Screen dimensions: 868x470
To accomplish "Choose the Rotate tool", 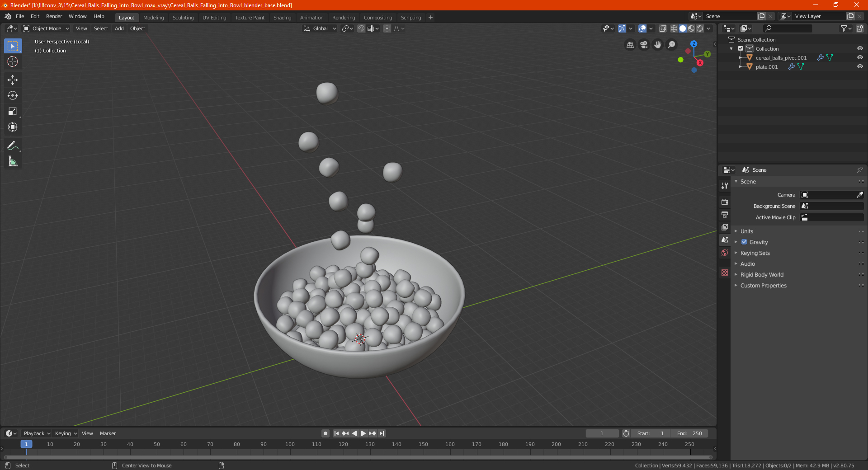I will (x=13, y=95).
